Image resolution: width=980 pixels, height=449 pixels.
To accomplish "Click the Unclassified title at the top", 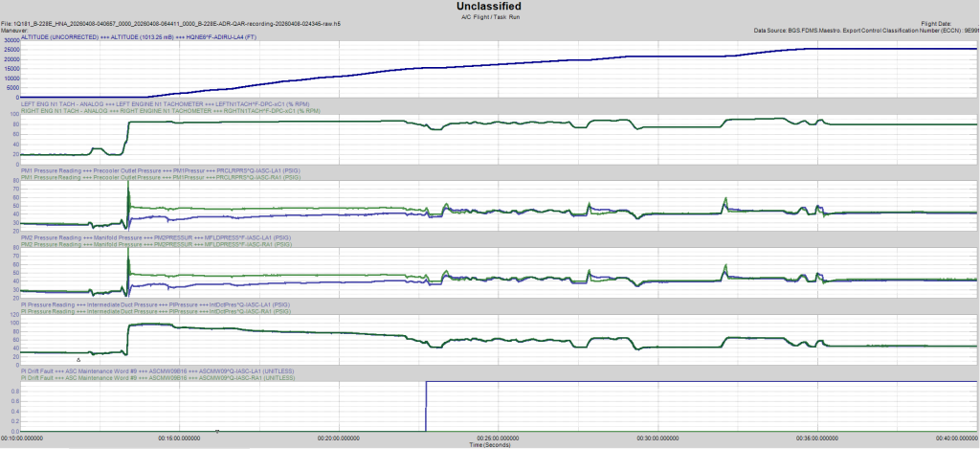I will 489,7.
